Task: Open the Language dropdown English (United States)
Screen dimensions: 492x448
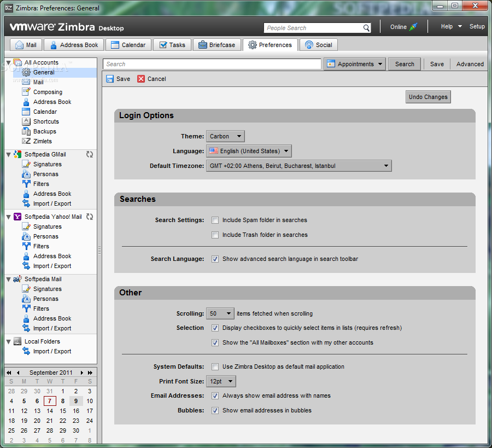Action: [x=249, y=151]
